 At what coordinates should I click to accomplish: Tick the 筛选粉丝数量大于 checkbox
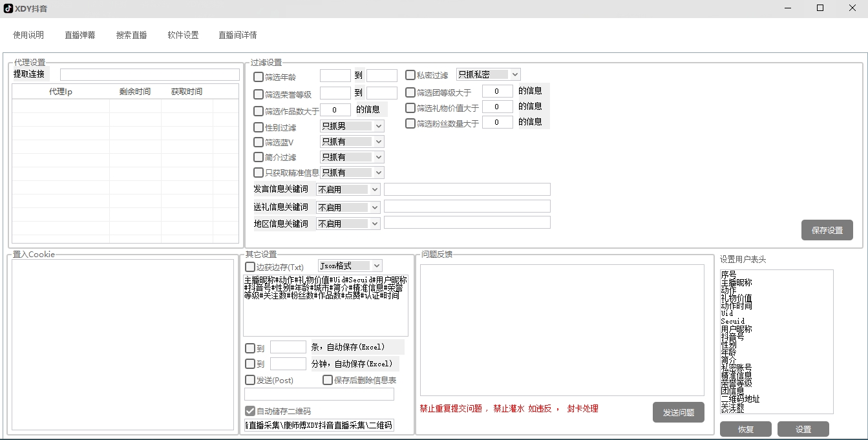point(410,123)
